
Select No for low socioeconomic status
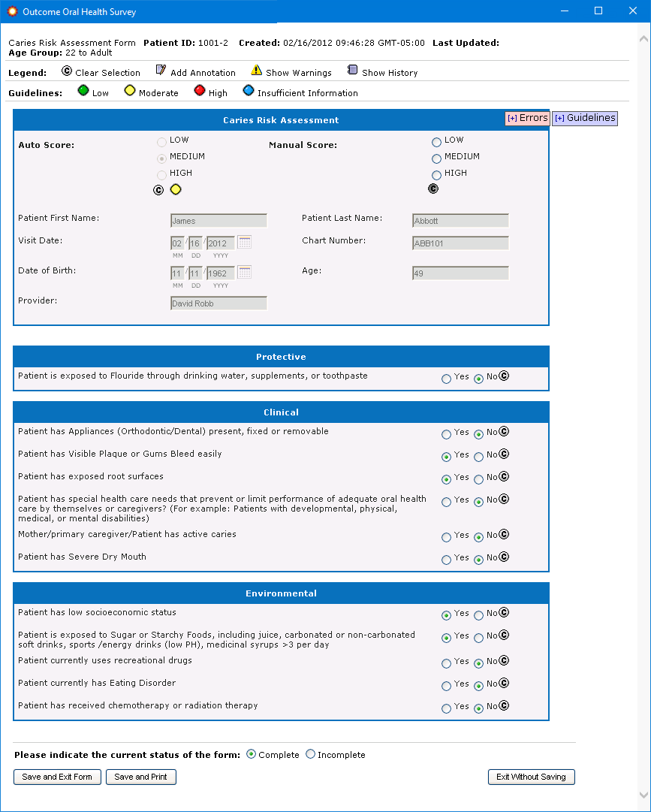tap(479, 615)
